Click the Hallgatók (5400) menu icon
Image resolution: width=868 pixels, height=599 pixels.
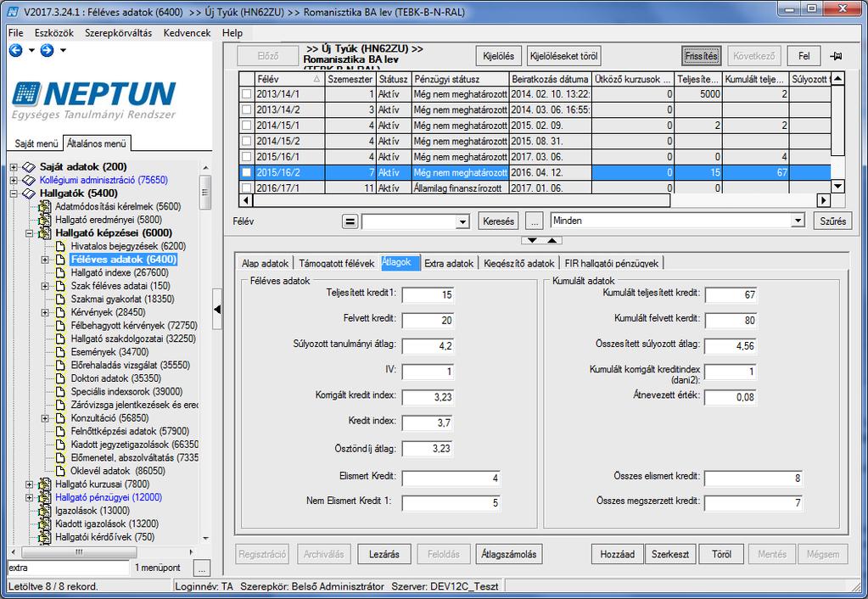click(x=29, y=193)
